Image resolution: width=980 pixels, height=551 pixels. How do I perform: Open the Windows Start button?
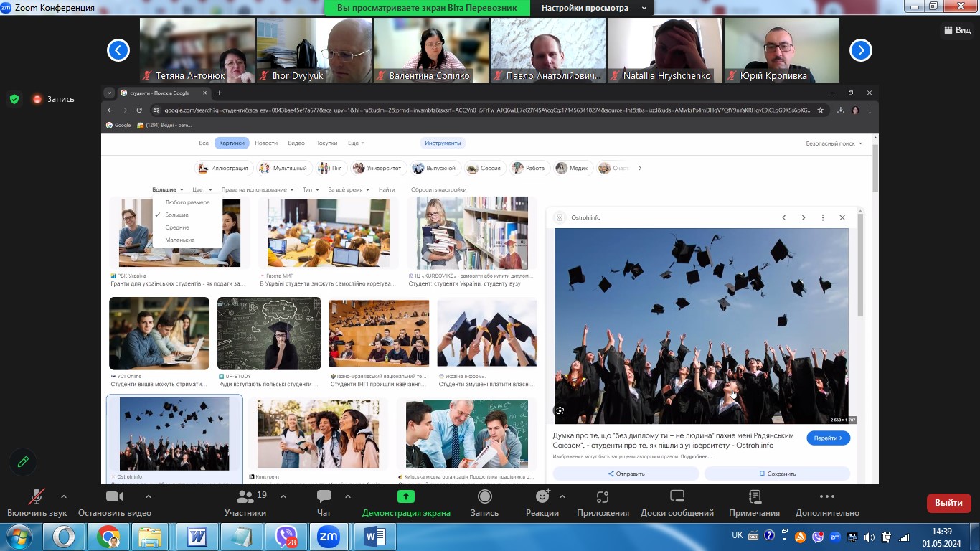coord(18,536)
